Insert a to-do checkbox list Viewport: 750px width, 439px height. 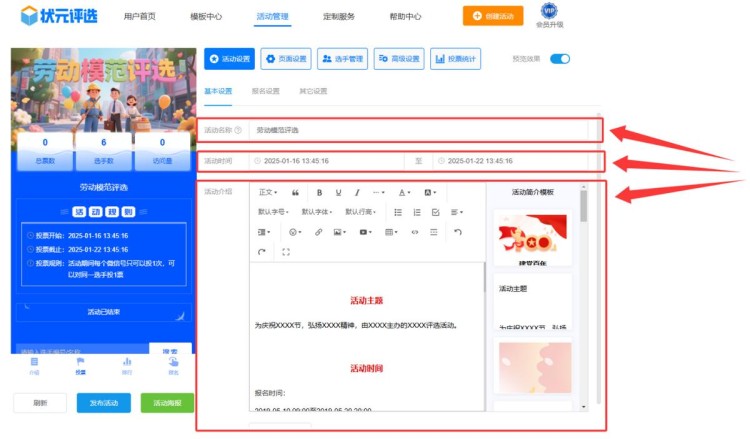(x=435, y=212)
